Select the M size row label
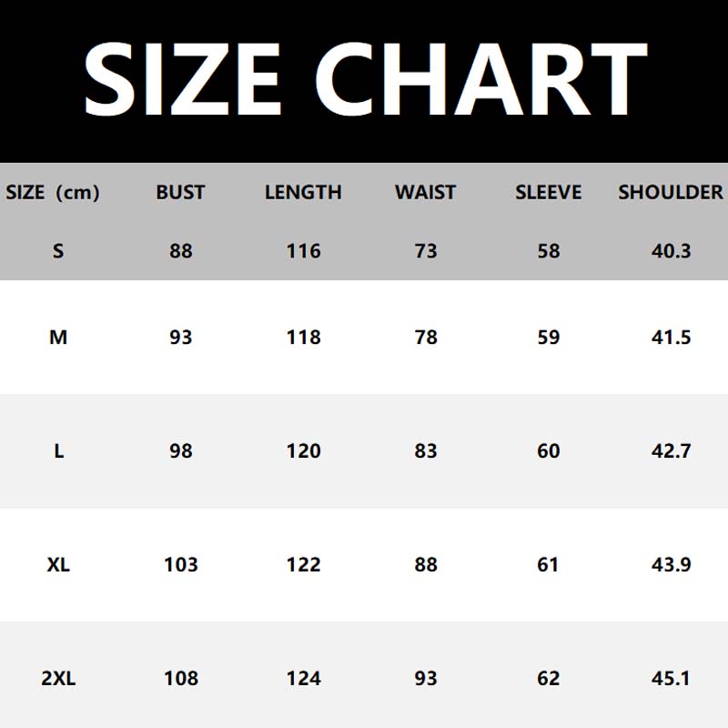Viewport: 728px width, 728px height. [58, 337]
